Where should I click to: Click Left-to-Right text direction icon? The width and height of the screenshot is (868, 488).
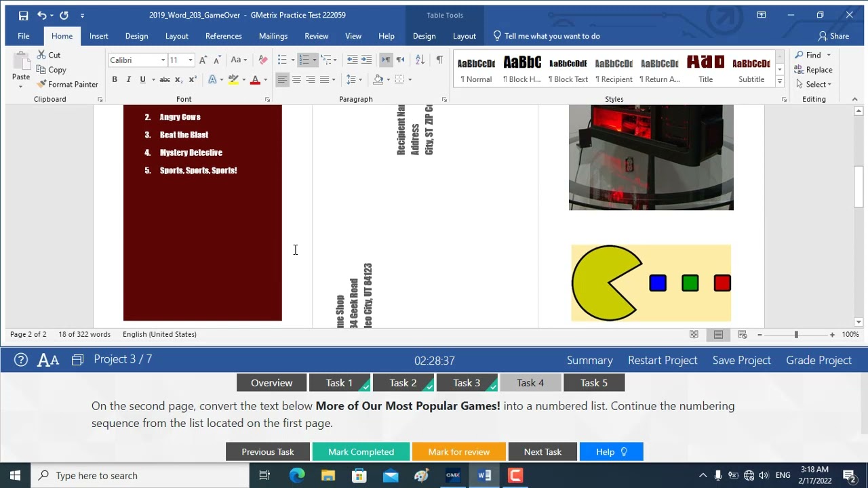coord(386,60)
